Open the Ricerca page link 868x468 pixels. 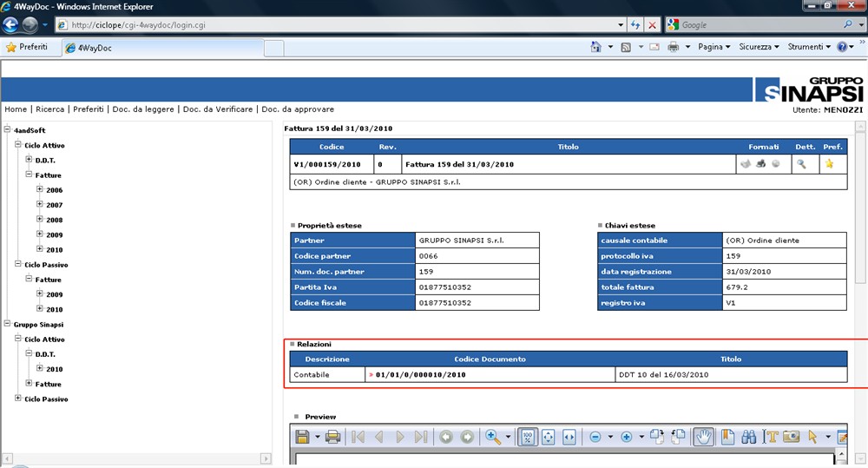click(x=49, y=109)
